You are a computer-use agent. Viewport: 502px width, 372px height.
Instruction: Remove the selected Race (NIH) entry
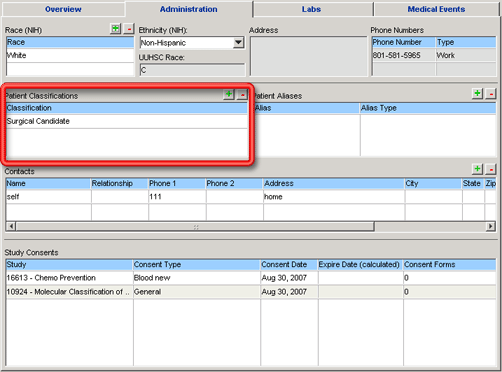click(129, 29)
